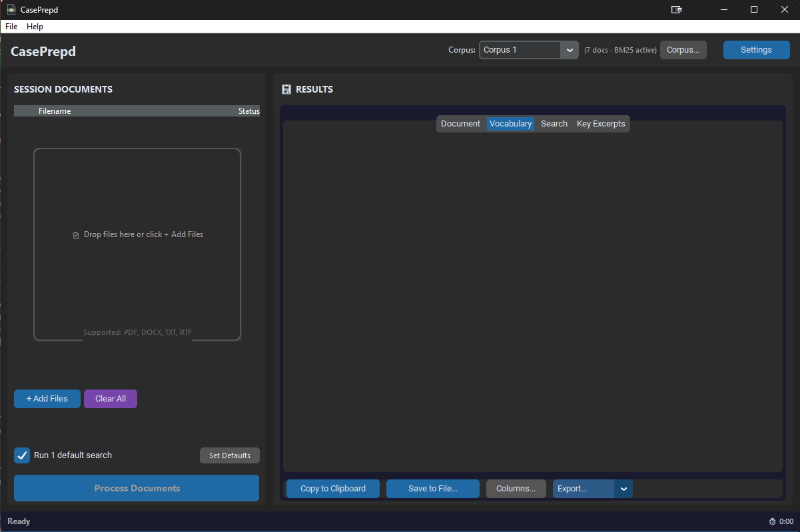The height and width of the screenshot is (532, 800).
Task: Click Copy to Clipboard in results panel
Action: coord(332,488)
